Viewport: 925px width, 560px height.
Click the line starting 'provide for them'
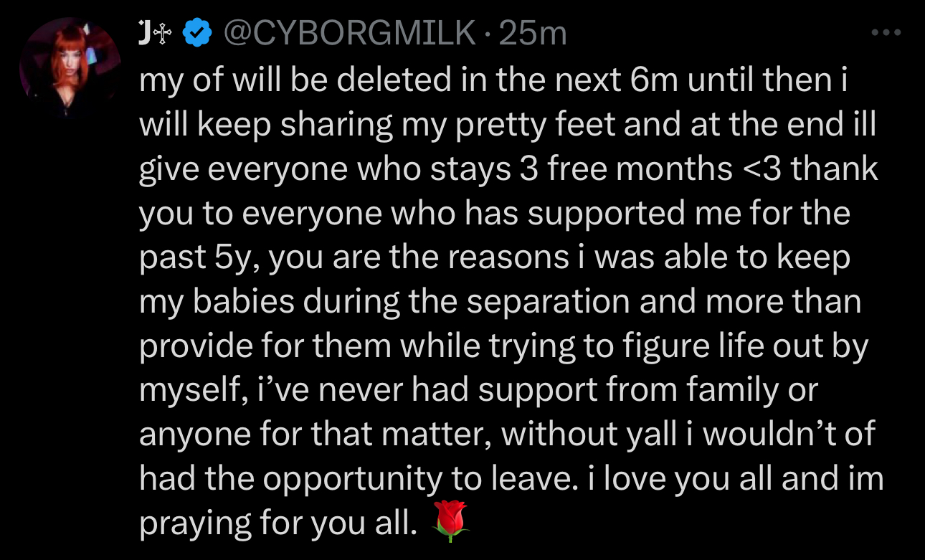pyautogui.click(x=503, y=346)
